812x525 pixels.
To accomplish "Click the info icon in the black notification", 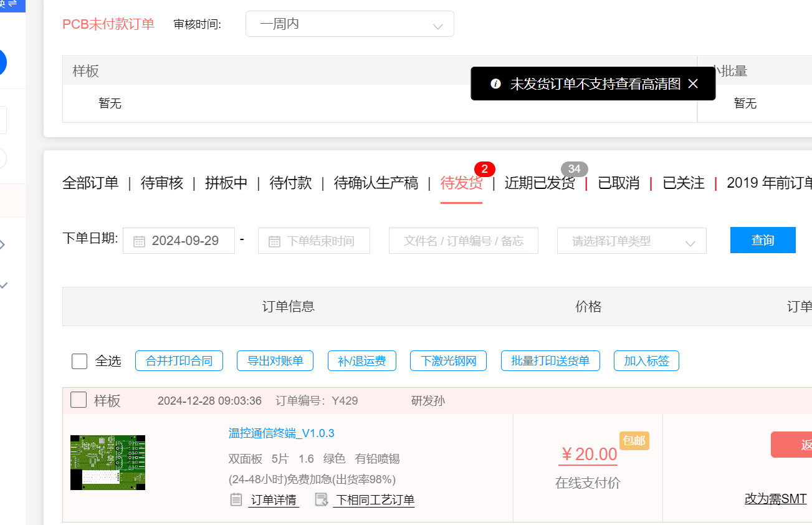I will pyautogui.click(x=495, y=84).
